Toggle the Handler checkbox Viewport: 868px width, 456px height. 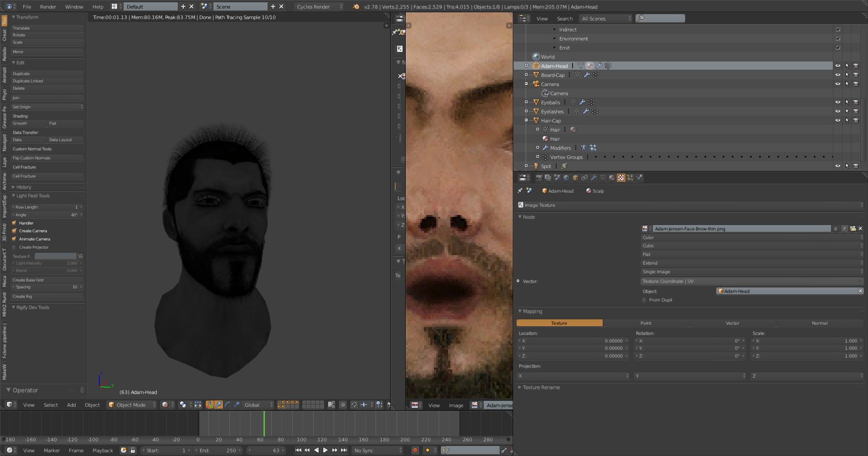tap(14, 223)
